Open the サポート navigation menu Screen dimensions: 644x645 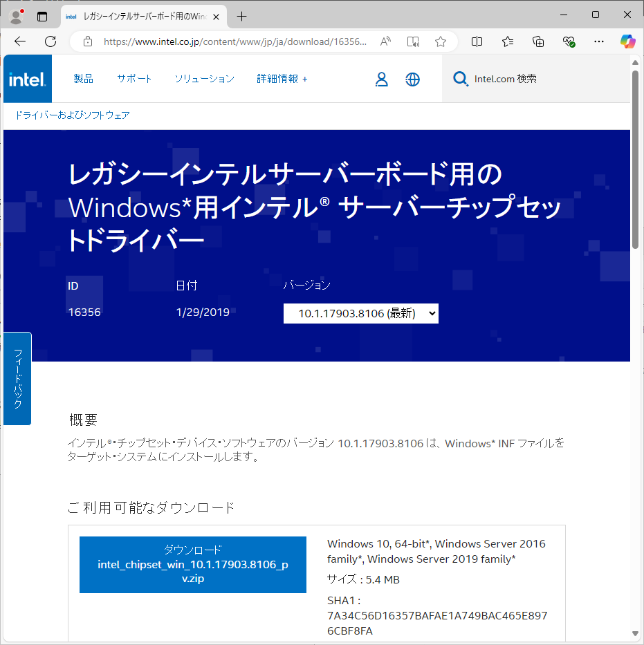134,79
